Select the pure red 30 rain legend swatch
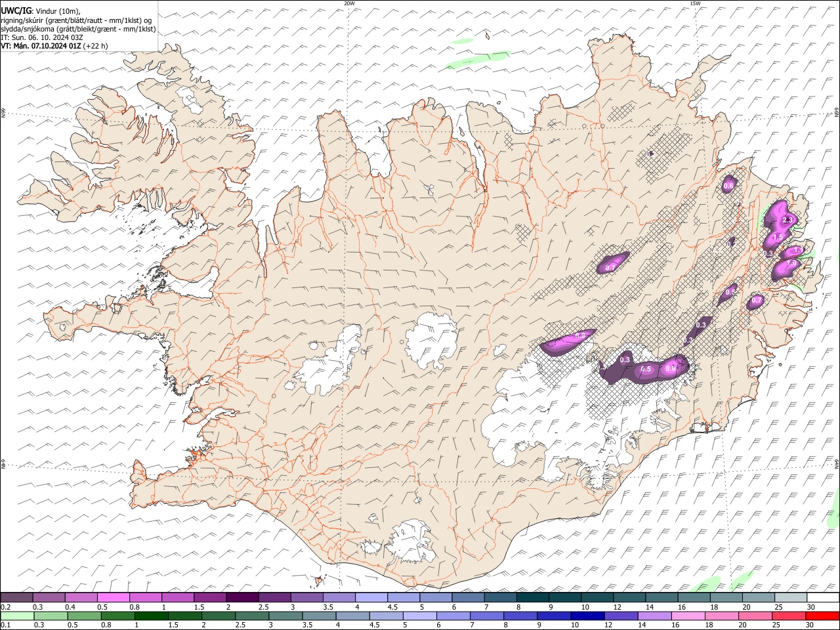The width and height of the screenshot is (840, 630). tap(822, 617)
